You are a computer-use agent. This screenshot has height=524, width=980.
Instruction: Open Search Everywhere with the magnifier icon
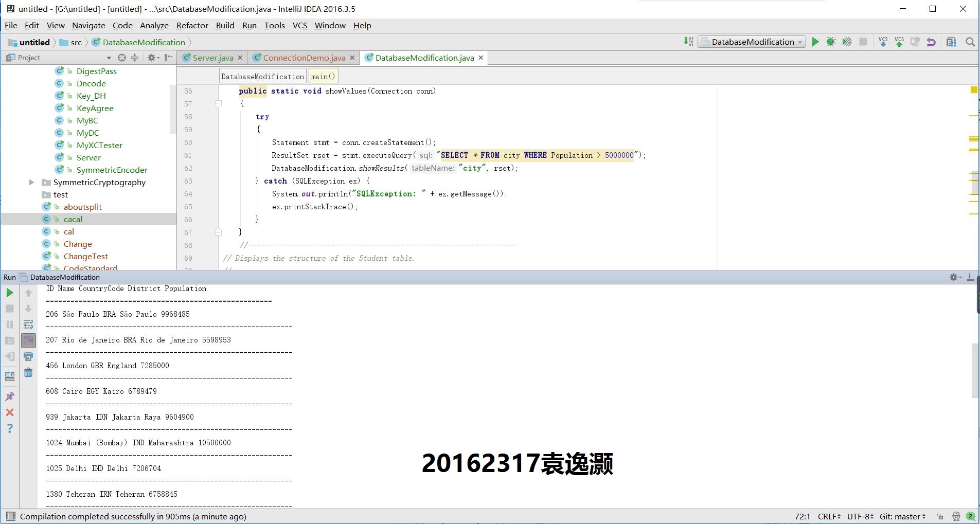pyautogui.click(x=970, y=42)
